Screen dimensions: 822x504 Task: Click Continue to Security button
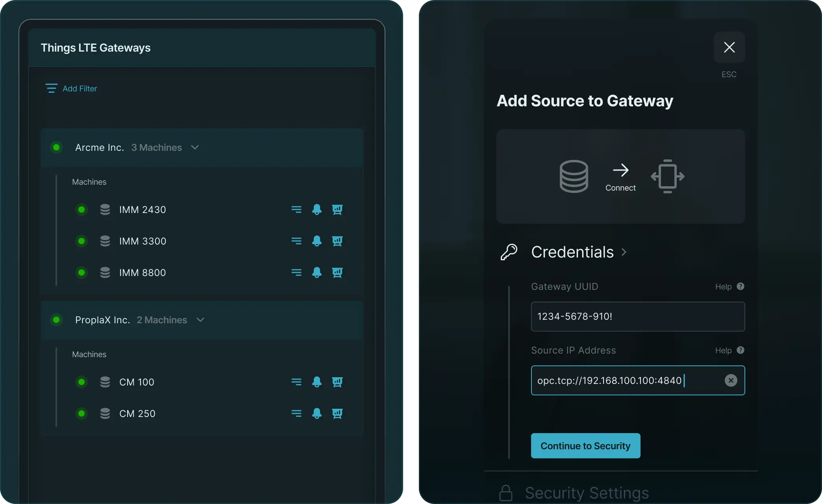click(x=585, y=446)
